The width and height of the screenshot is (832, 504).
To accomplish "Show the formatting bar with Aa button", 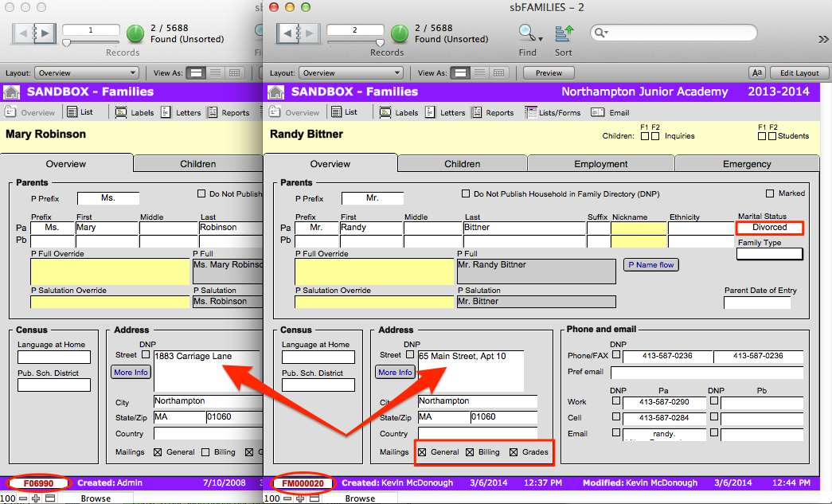I will [756, 72].
